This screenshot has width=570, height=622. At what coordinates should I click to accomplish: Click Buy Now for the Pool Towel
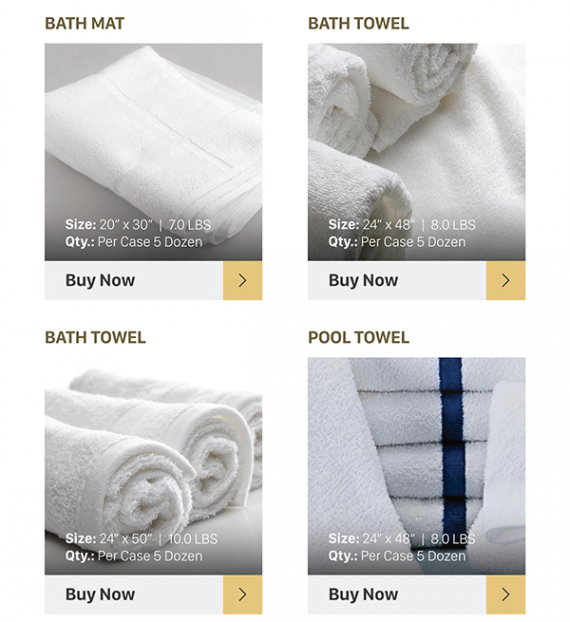click(x=363, y=595)
